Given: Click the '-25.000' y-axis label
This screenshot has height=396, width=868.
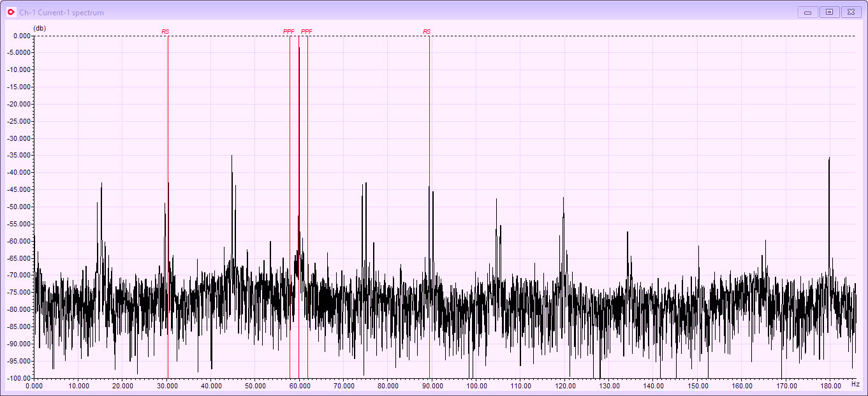Looking at the screenshot, I should (20, 122).
